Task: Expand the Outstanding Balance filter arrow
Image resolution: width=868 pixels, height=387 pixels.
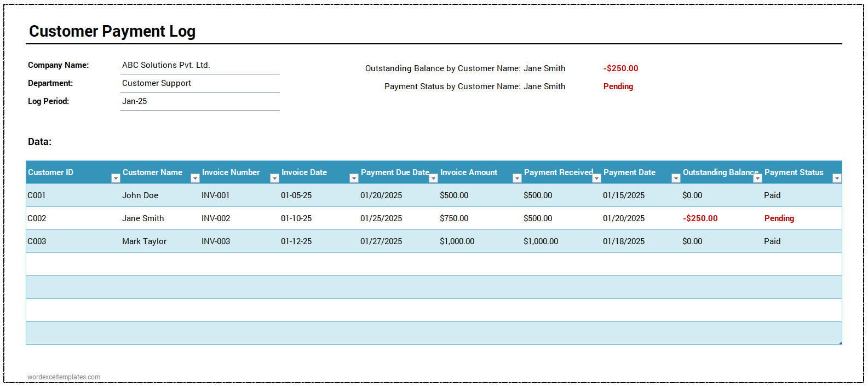Action: 757,178
